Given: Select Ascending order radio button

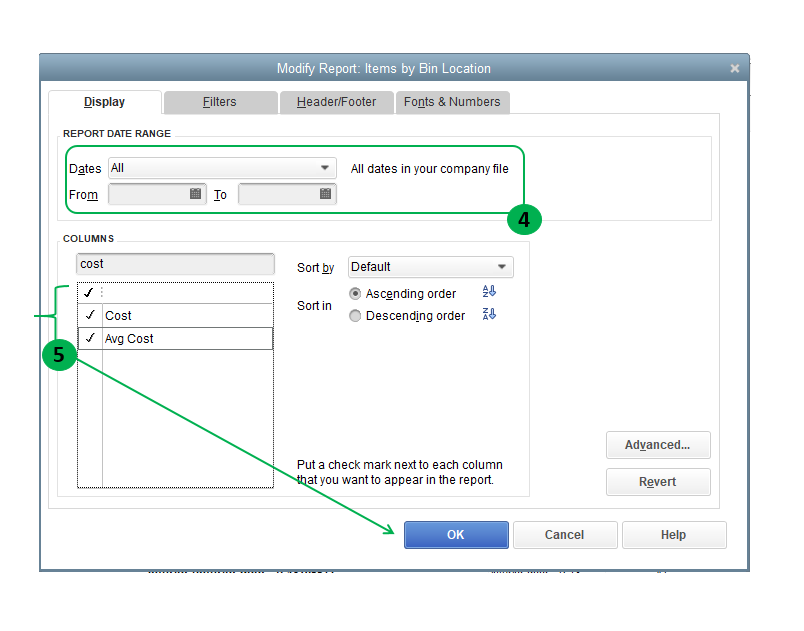Looking at the screenshot, I should (x=355, y=294).
